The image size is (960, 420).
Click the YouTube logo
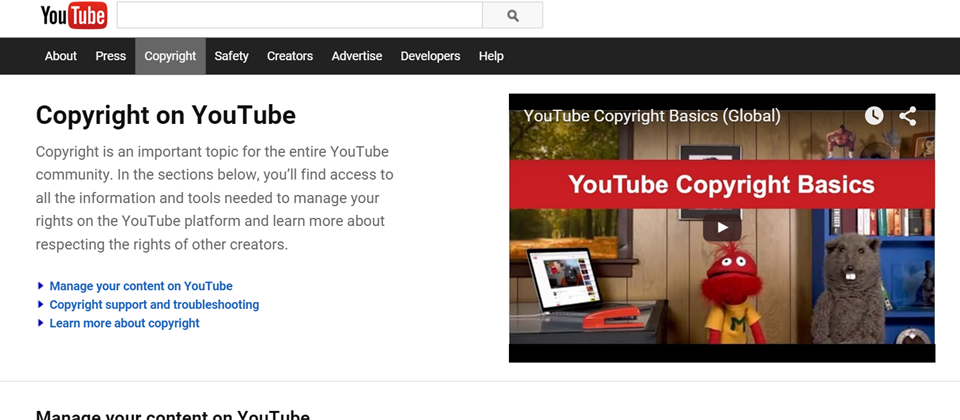coord(73,15)
